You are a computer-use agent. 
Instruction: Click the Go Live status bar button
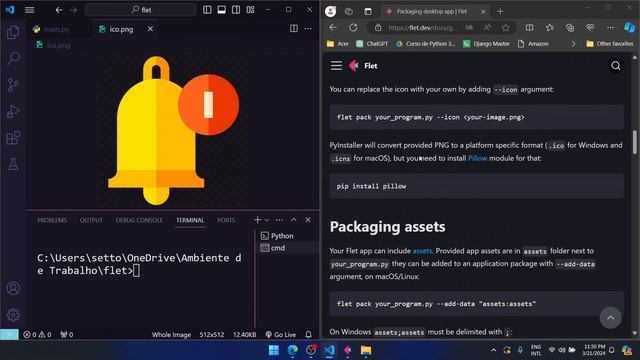pos(280,335)
